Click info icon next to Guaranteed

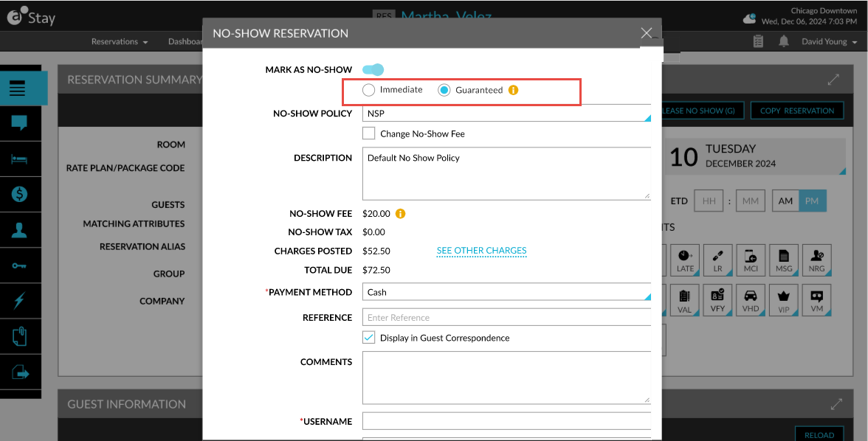pos(513,90)
